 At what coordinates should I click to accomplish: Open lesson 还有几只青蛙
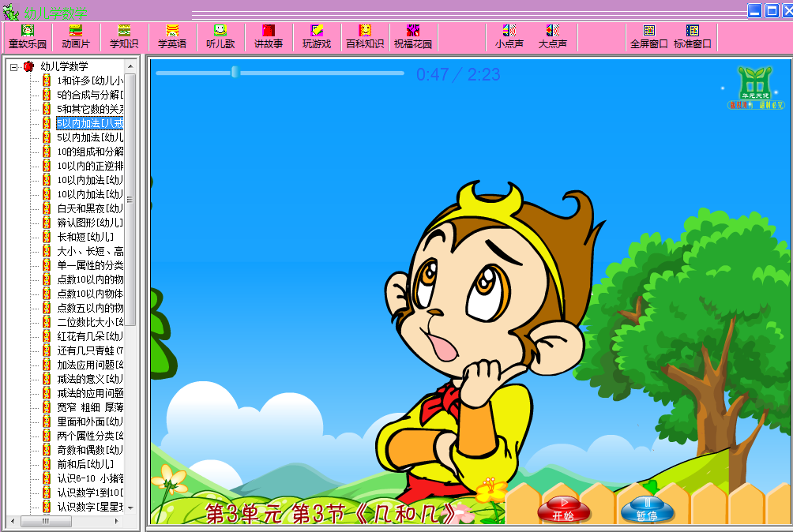tap(89, 350)
